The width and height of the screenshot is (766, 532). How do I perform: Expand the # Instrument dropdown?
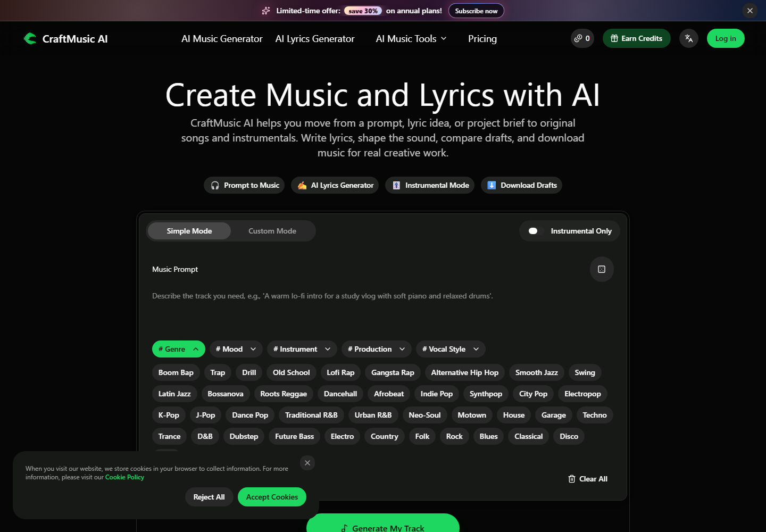(x=302, y=349)
